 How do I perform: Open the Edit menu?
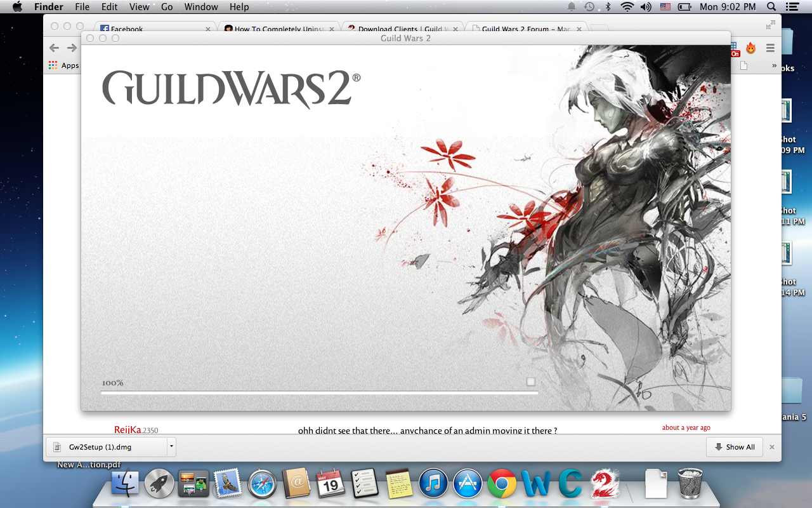point(110,7)
